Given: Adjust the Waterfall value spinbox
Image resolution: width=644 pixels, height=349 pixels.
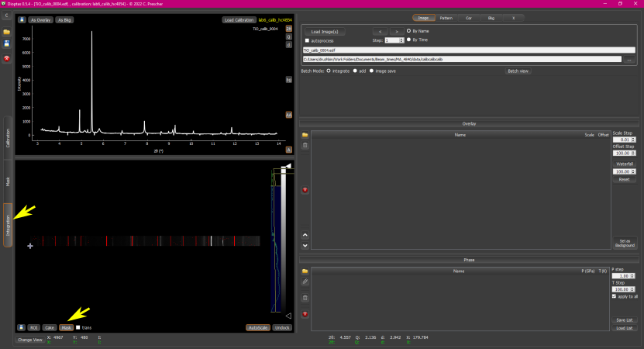Looking at the screenshot, I should [625, 172].
